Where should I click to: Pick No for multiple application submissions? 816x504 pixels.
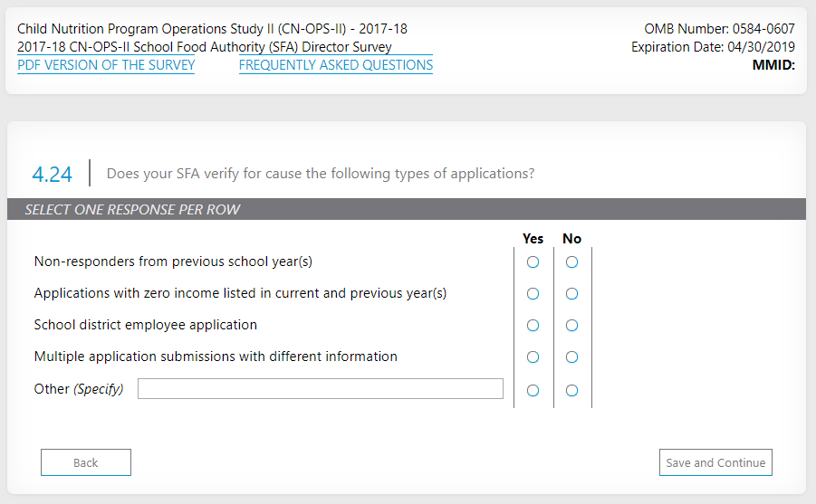coord(571,357)
